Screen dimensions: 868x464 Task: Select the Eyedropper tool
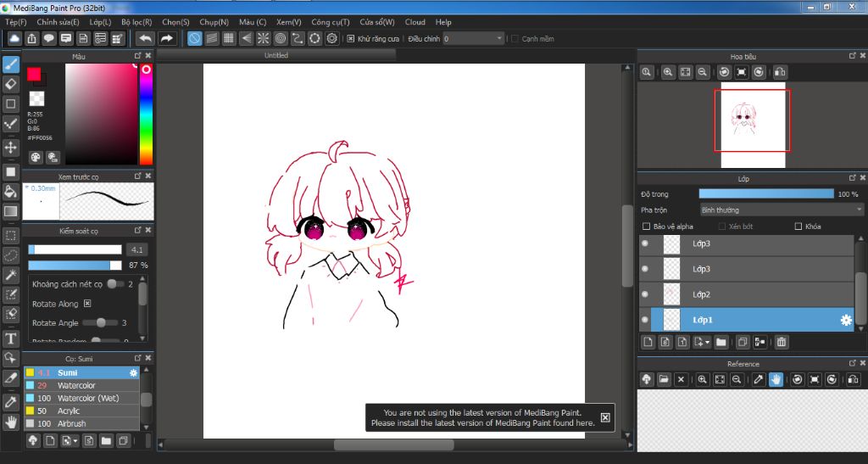(x=10, y=401)
